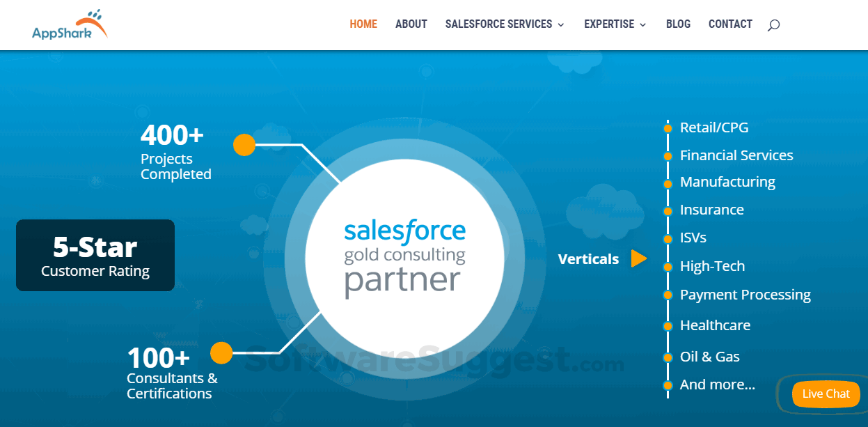This screenshot has width=868, height=427.
Task: Open the search magnifier icon
Action: pos(773,25)
